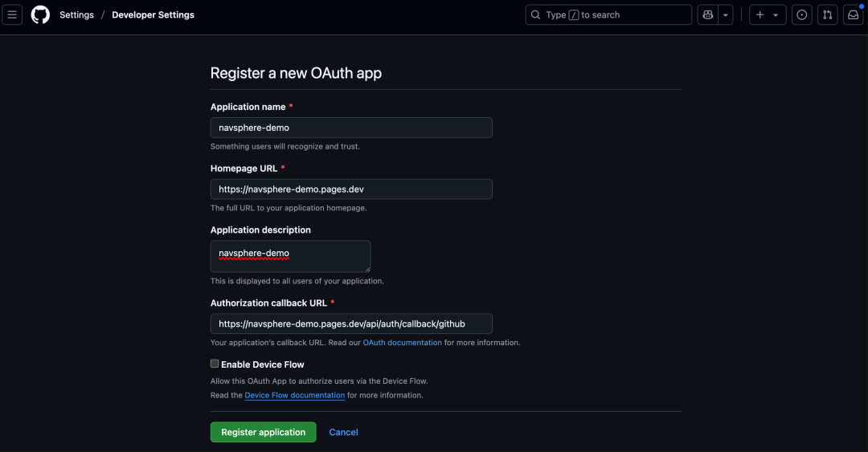Open the OAuth documentation link
This screenshot has width=868, height=452.
coord(402,343)
